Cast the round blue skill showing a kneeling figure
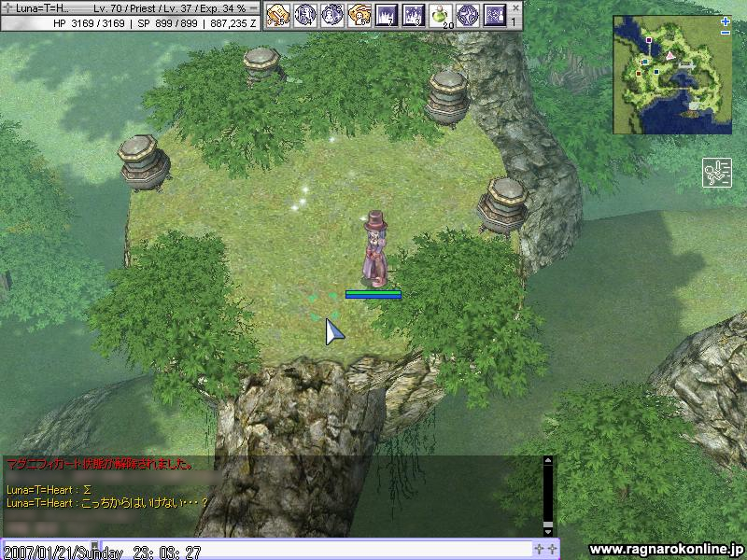This screenshot has height=560, width=747. tap(332, 15)
